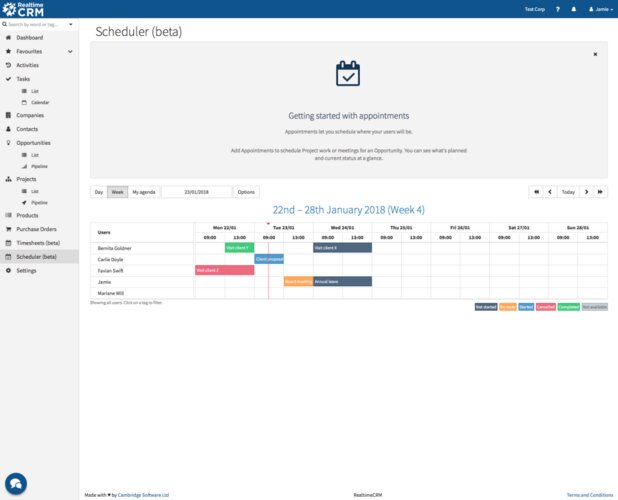Open Purchase Orders in sidebar

[36, 229]
